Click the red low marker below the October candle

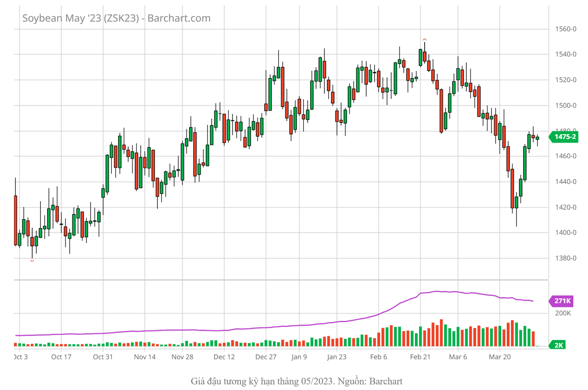point(32,260)
